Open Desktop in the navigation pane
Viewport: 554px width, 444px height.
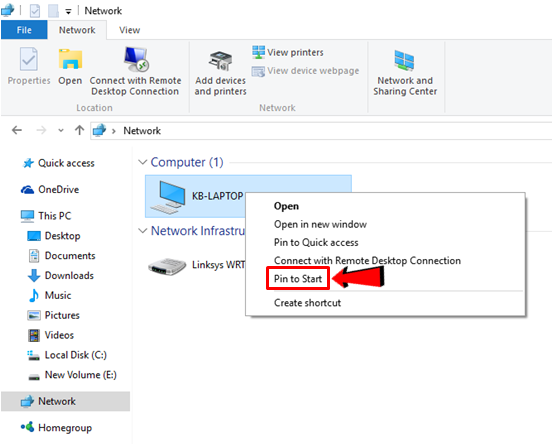pos(54,236)
